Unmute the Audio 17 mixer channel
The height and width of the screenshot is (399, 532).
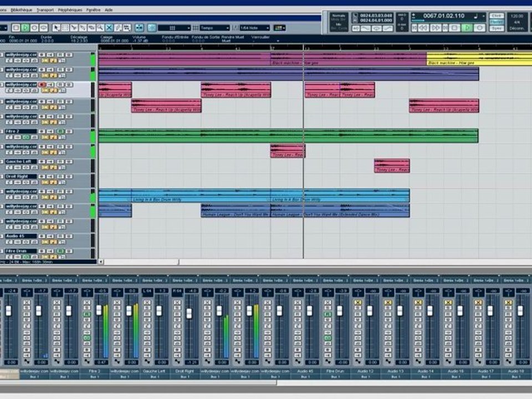pyautogui.click(x=478, y=302)
